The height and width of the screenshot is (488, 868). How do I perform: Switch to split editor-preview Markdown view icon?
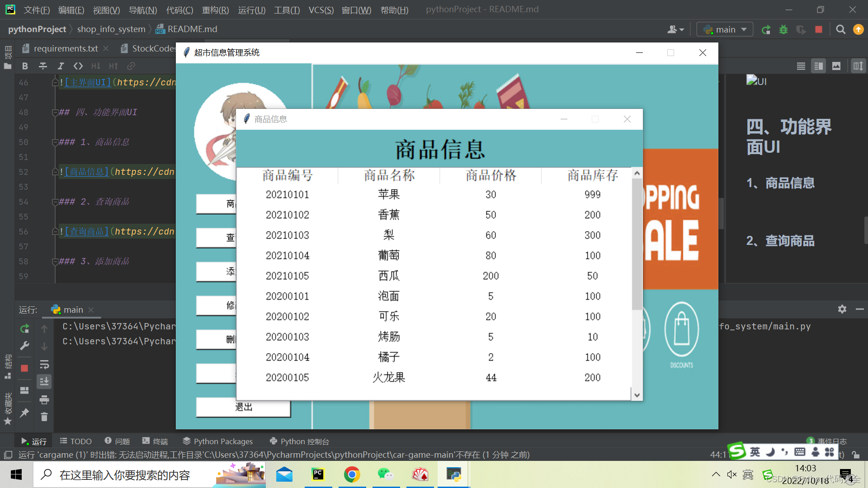tap(818, 66)
